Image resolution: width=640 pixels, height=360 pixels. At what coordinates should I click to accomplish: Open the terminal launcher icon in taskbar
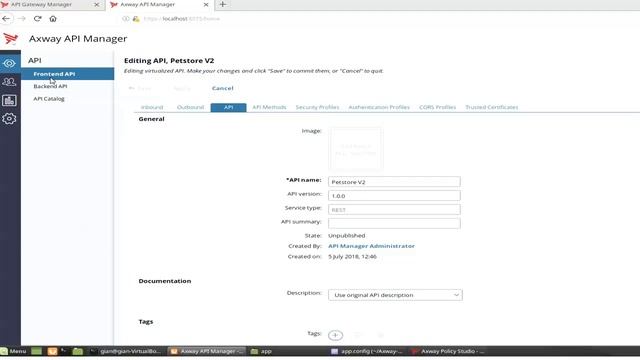(64, 351)
